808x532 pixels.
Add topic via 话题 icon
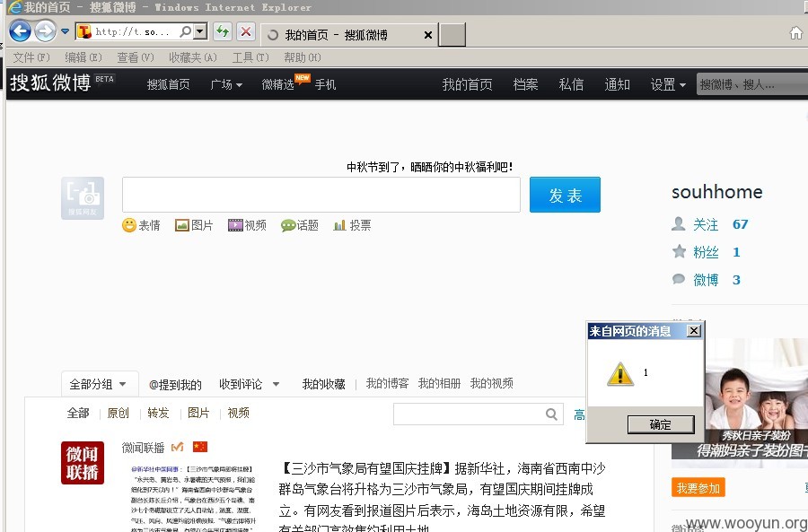click(x=299, y=225)
